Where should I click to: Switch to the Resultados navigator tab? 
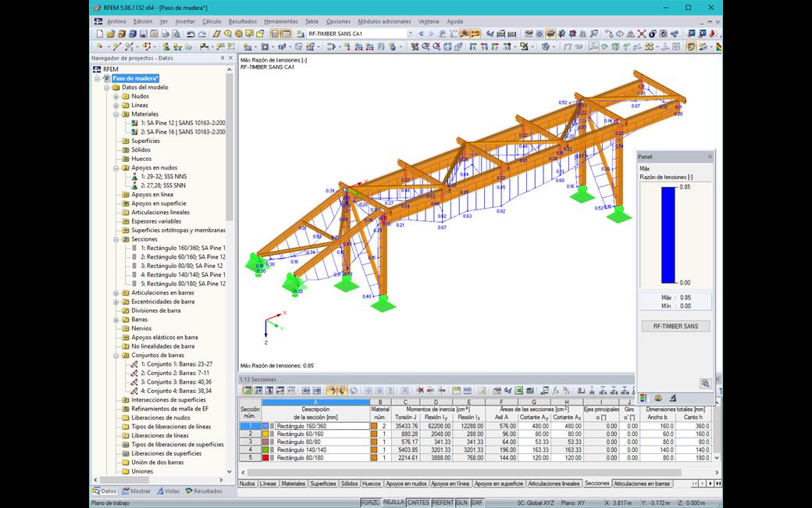[x=204, y=491]
